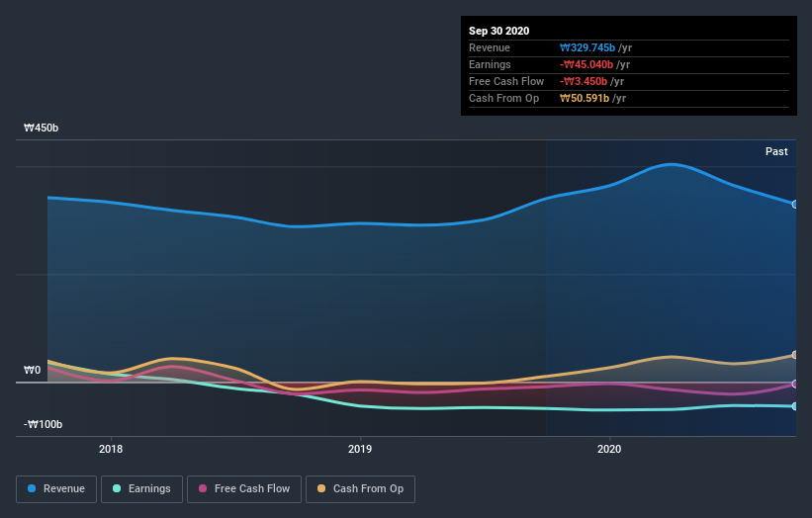Viewport: 812px width, 518px height.
Task: Toggle the Revenue legend button
Action: [56, 489]
